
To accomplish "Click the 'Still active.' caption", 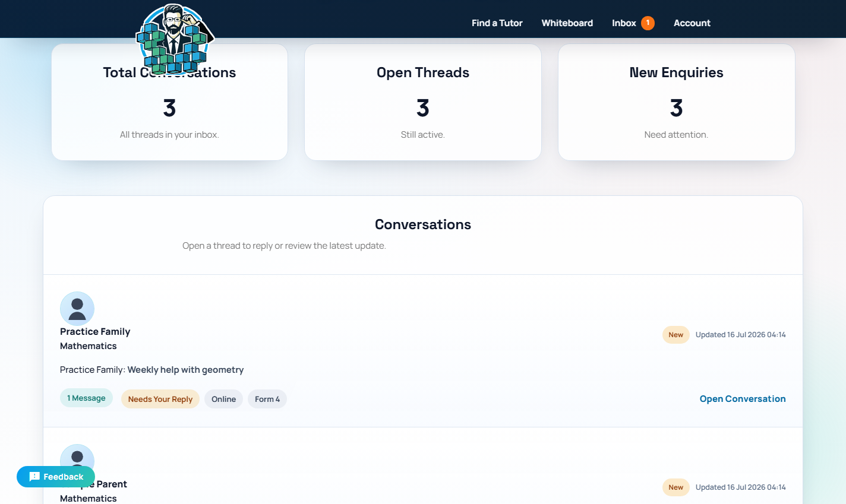I will [422, 135].
